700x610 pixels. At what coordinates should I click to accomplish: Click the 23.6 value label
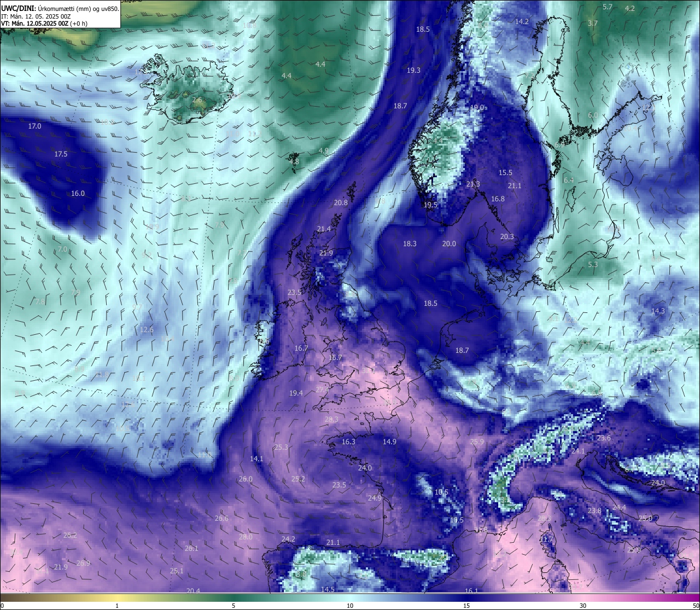click(604, 439)
